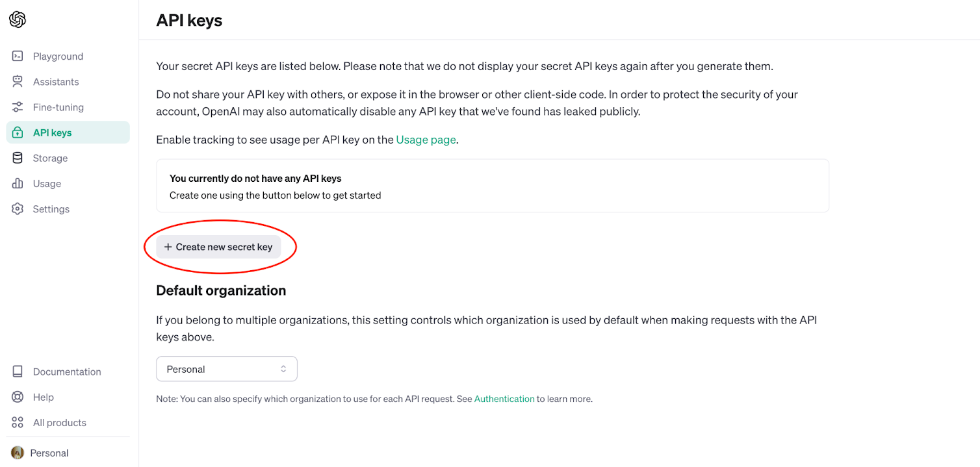Click the API keys lock icon
Screen dimensions: 980x467
click(x=18, y=132)
